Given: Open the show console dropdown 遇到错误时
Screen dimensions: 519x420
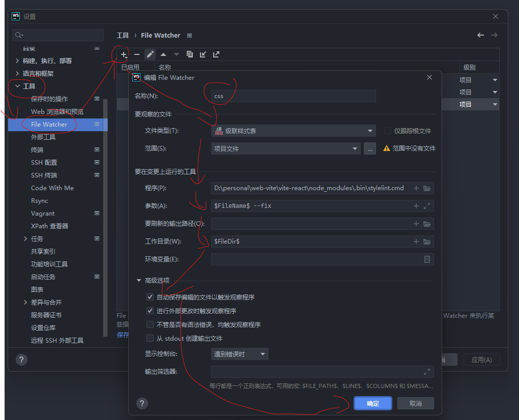Looking at the screenshot, I should [x=240, y=354].
